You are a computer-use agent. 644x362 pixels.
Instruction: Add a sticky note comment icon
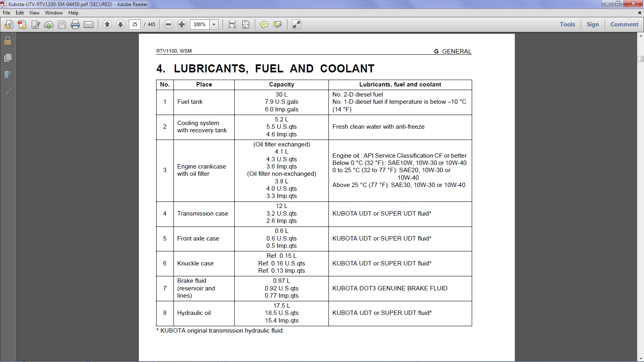pos(264,25)
